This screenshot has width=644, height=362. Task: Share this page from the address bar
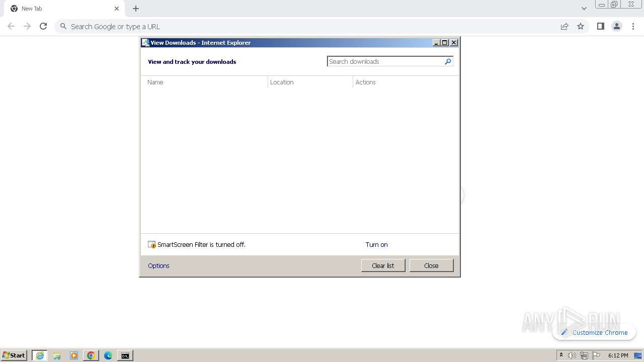pos(565,26)
